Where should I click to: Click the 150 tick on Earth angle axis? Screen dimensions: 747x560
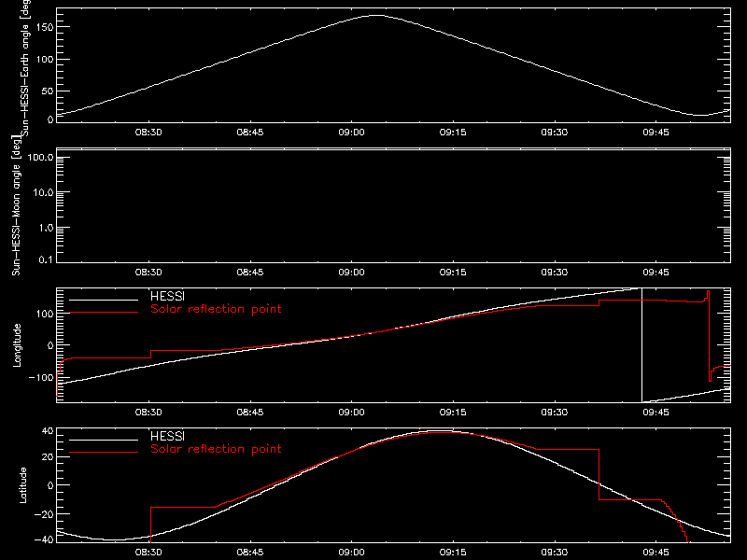click(44, 27)
